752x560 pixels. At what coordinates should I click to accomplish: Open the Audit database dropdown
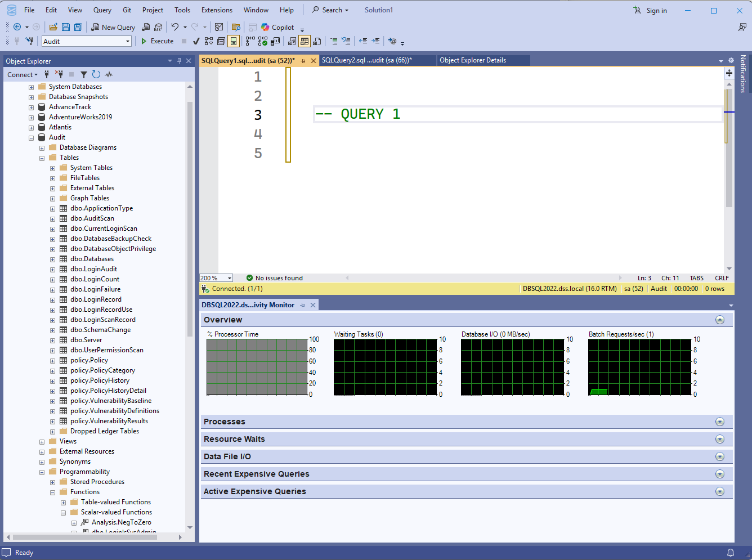128,41
